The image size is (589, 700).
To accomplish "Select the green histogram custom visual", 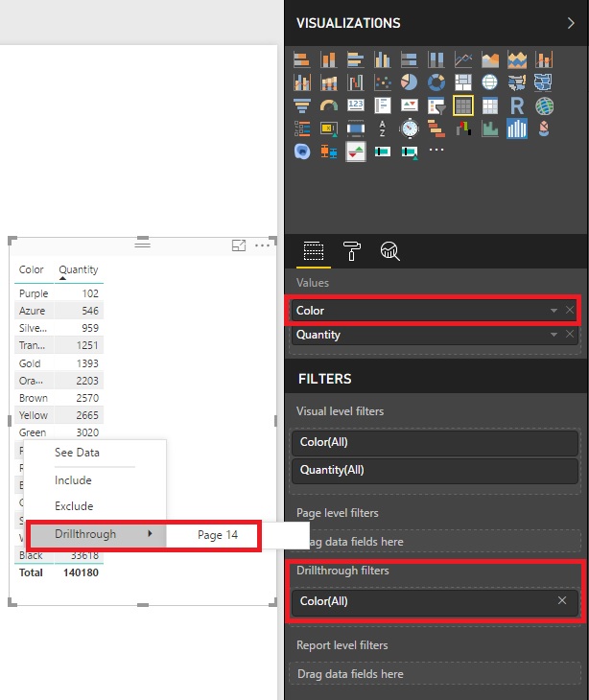I will (x=490, y=129).
